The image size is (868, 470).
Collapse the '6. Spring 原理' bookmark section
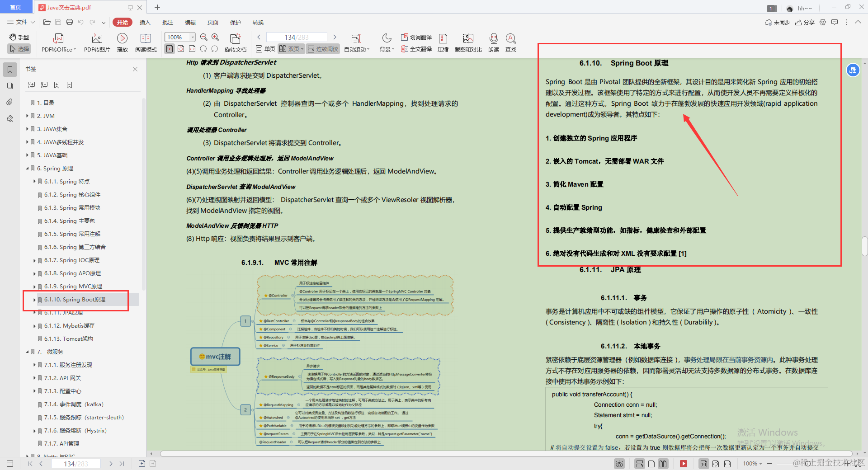click(27, 168)
